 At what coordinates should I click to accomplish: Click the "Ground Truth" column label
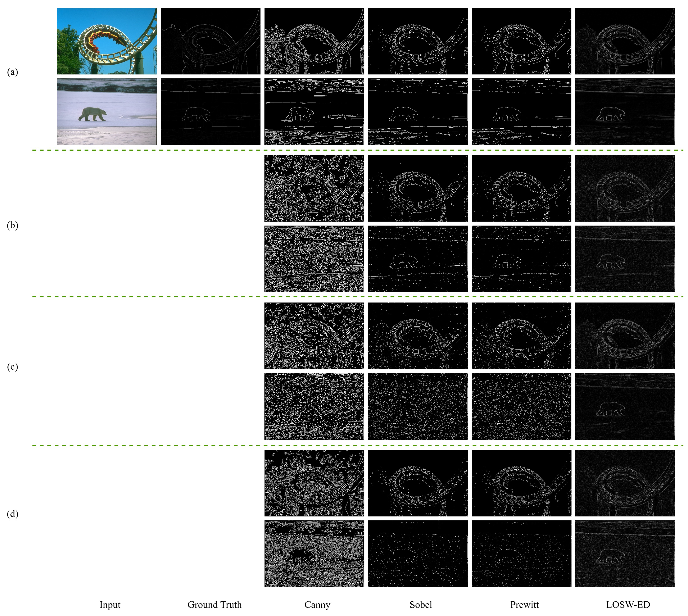(215, 604)
